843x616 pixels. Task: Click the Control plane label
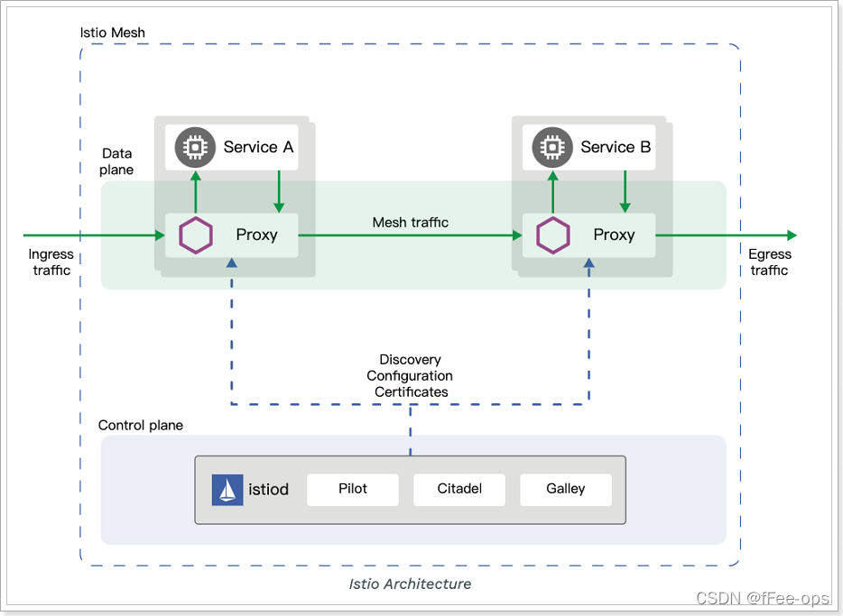coord(140,426)
